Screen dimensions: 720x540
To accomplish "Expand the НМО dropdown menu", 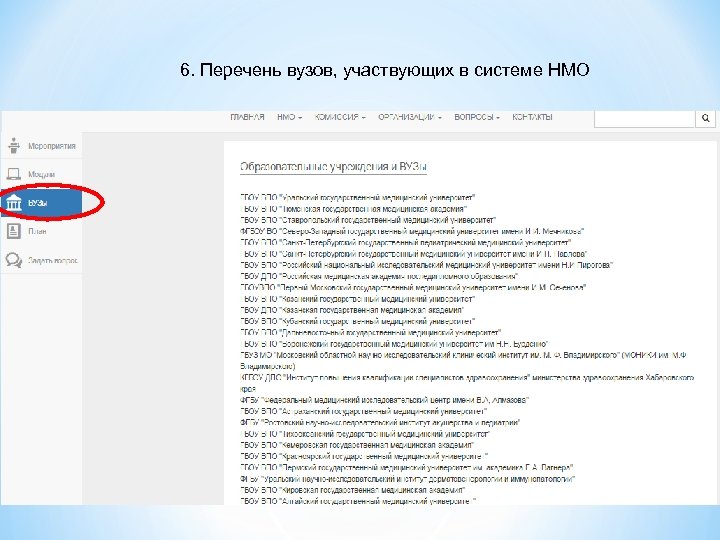I will point(289,117).
